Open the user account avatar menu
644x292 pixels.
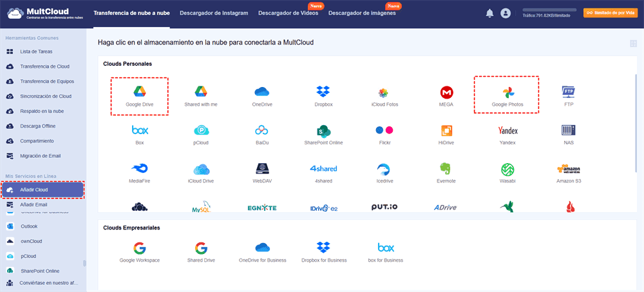(505, 13)
